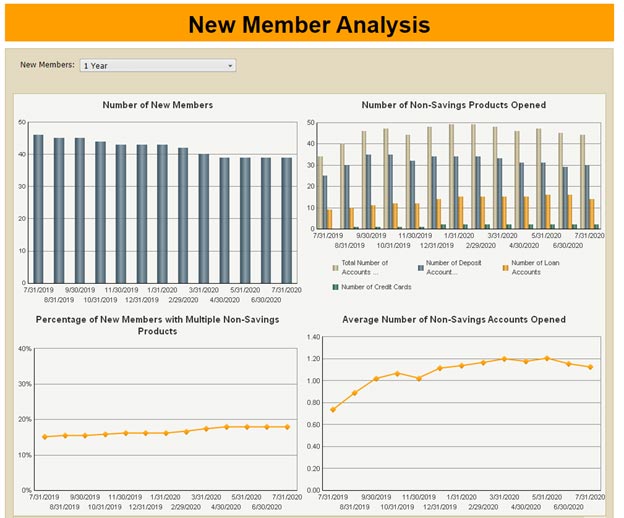The height and width of the screenshot is (518, 624).
Task: Click the Number of Loan Accounts legend swatch
Action: pyautogui.click(x=505, y=266)
